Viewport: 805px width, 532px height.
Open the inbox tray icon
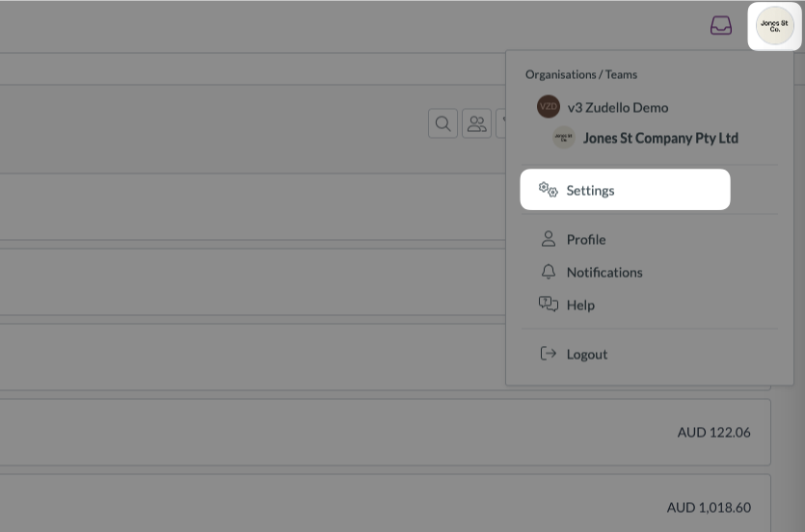coord(721,25)
